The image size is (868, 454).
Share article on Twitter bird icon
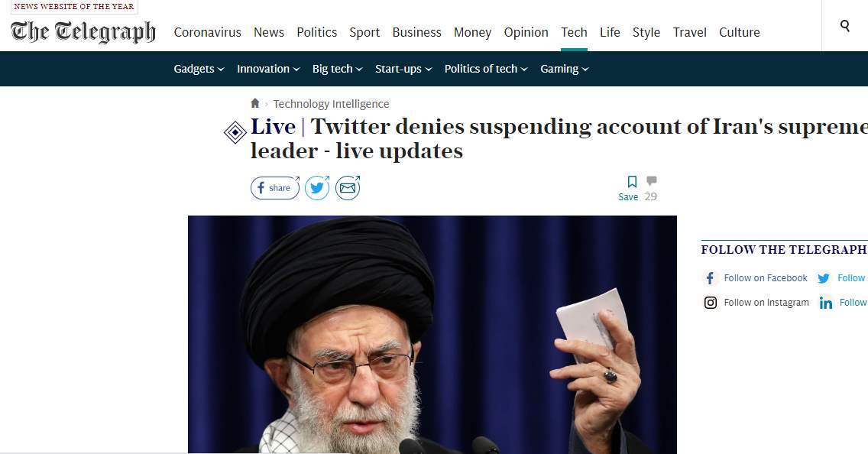[317, 188]
